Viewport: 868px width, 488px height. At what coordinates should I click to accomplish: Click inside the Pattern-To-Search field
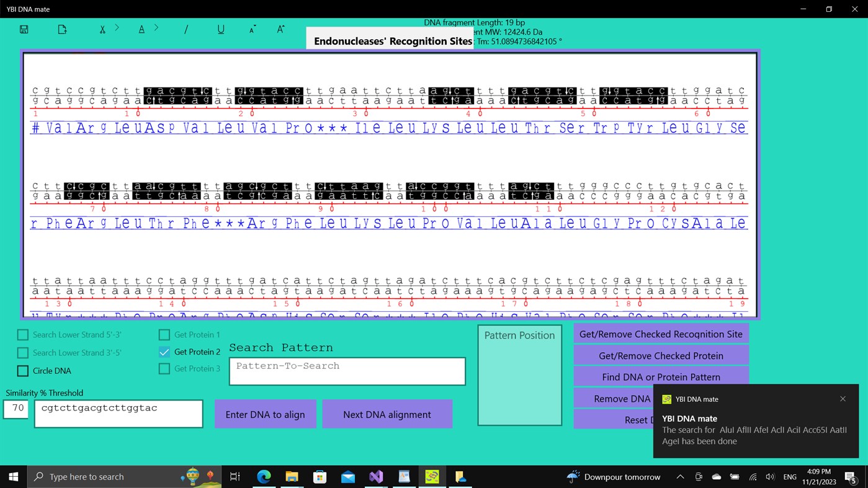[347, 370]
